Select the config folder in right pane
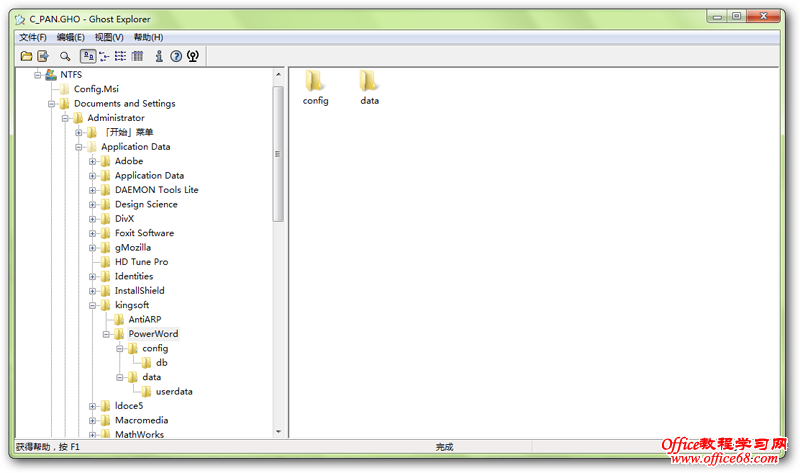 [x=315, y=88]
